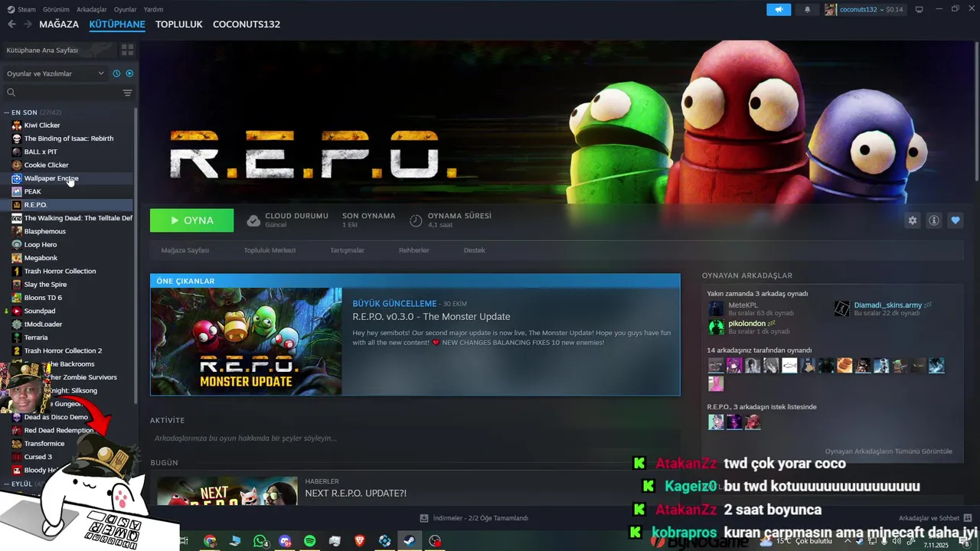Go back with the left arrow
Screen dimensions: 980x551
11,24
